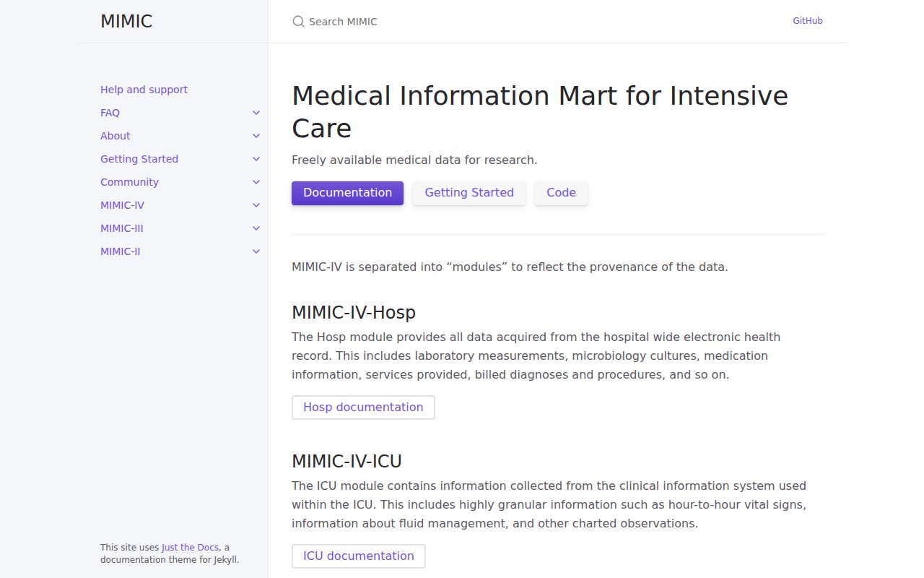This screenshot has width=924, height=578.
Task: Select MIMIC-III in the sidebar
Action: (x=121, y=228)
